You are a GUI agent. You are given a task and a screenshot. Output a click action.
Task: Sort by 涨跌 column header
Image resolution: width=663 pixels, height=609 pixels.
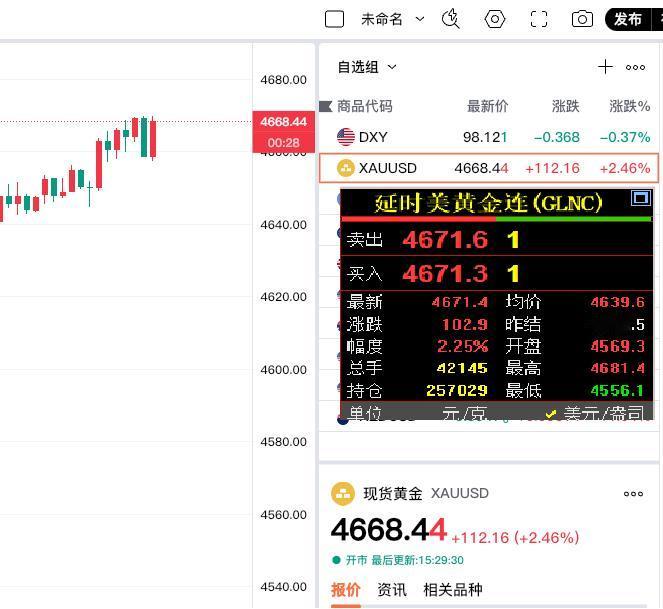point(565,106)
